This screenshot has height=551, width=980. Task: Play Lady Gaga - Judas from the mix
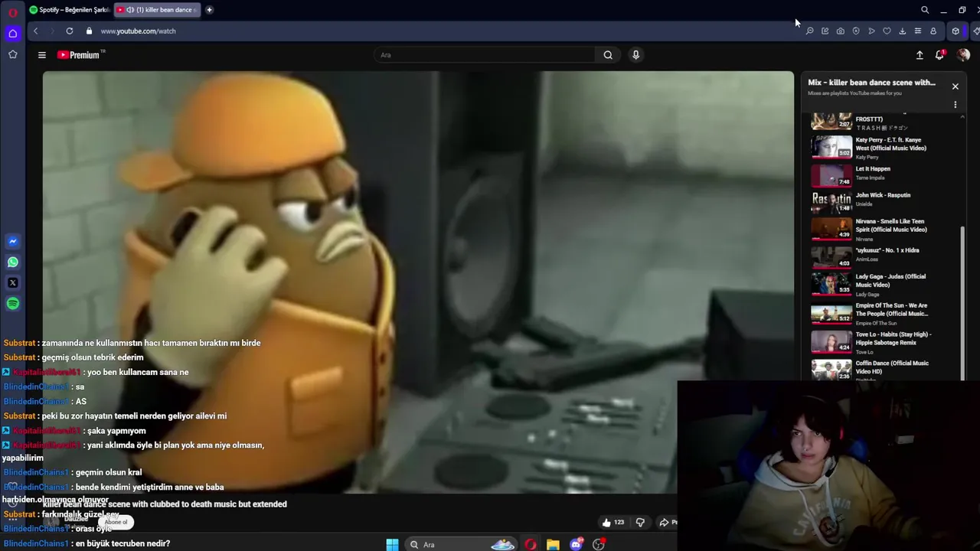(890, 281)
